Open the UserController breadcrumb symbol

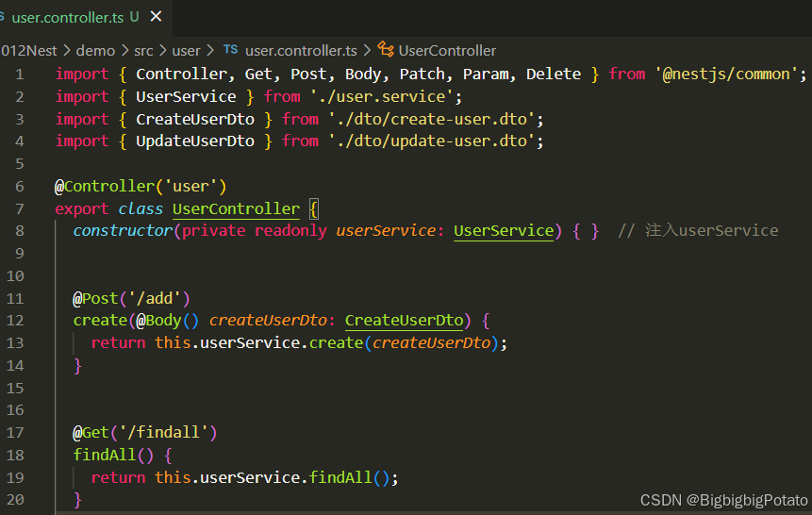click(447, 50)
